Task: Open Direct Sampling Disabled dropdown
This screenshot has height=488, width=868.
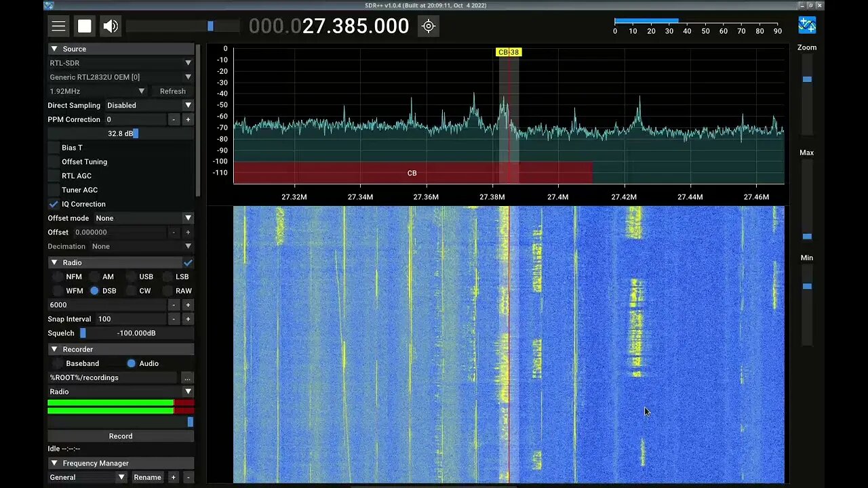Action: point(149,106)
